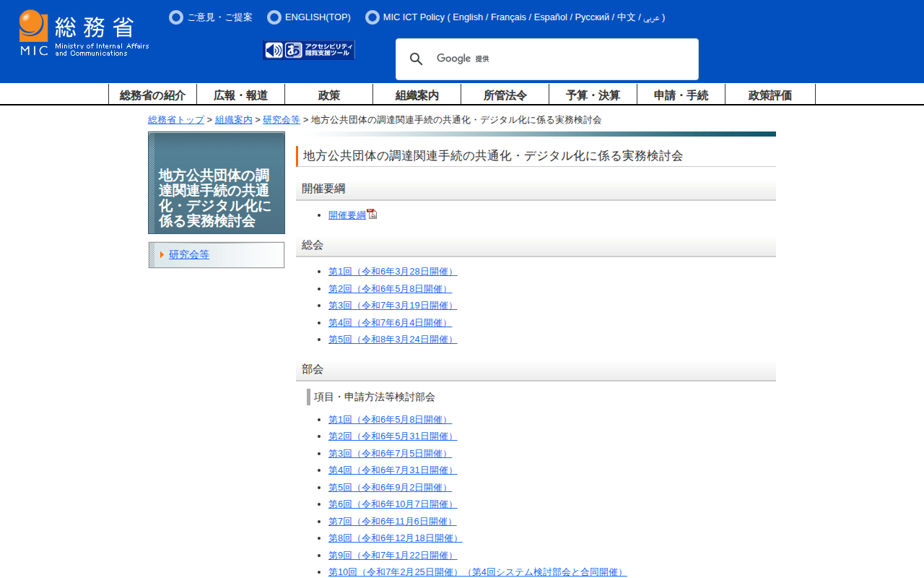Click the Google search magnifier icon
924x578 pixels.
pos(417,59)
